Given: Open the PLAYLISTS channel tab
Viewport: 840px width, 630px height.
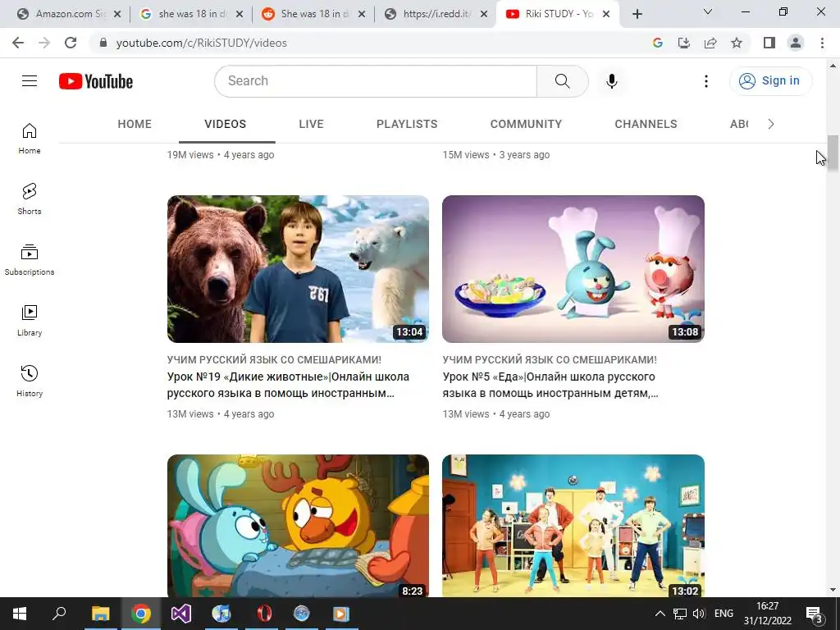Looking at the screenshot, I should 407,125.
